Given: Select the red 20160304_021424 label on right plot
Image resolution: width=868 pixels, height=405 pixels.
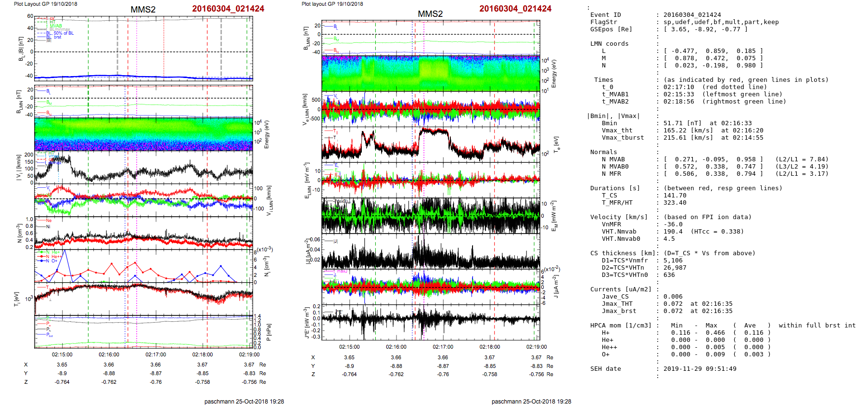Looking at the screenshot, I should 515,9.
